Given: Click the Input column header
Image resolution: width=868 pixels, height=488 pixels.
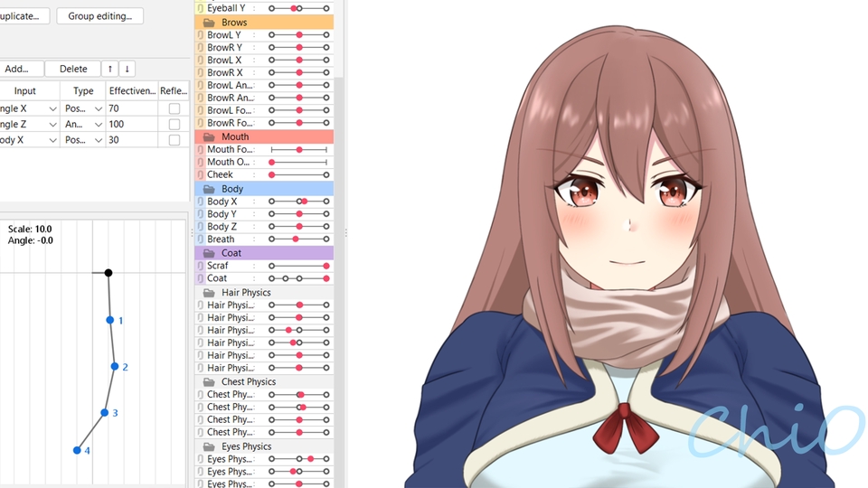Looking at the screenshot, I should pos(25,90).
